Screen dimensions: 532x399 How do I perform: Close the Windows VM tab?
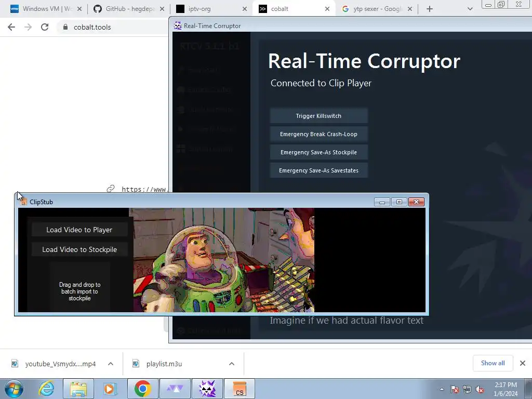[x=79, y=9]
